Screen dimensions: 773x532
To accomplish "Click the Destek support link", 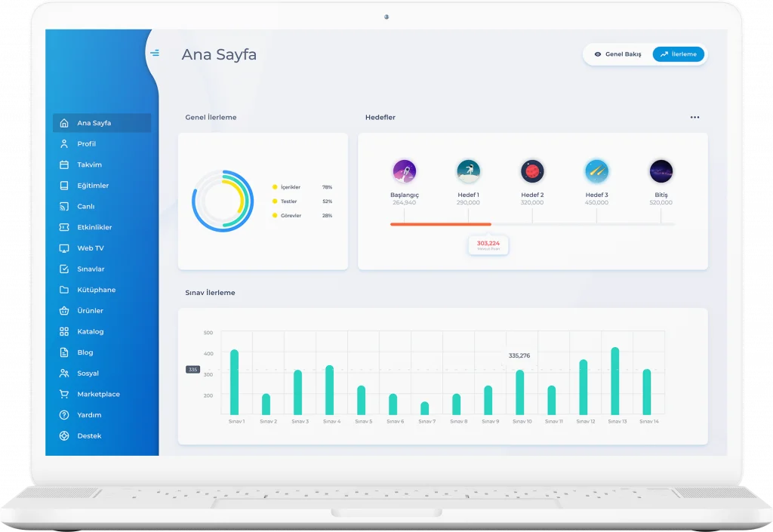I will click(89, 436).
